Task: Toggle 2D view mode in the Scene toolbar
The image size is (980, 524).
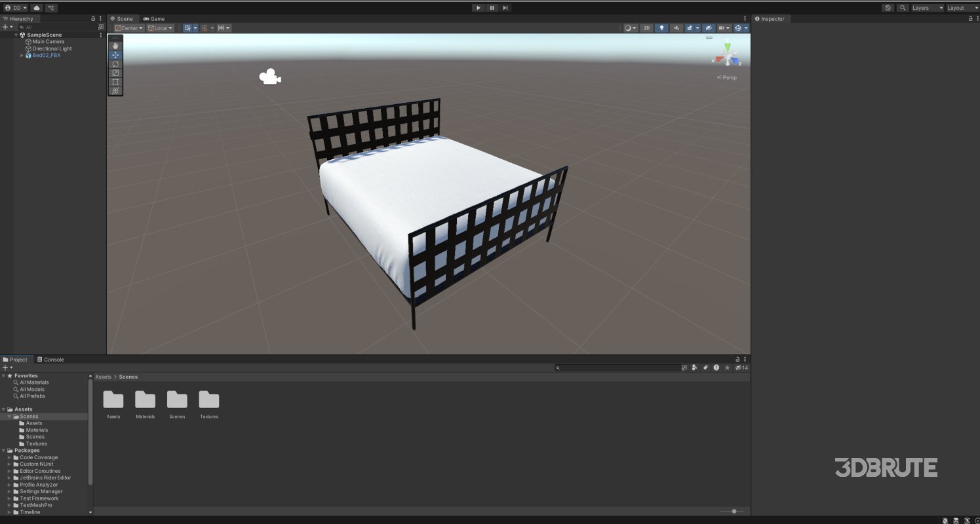Action: (x=646, y=28)
